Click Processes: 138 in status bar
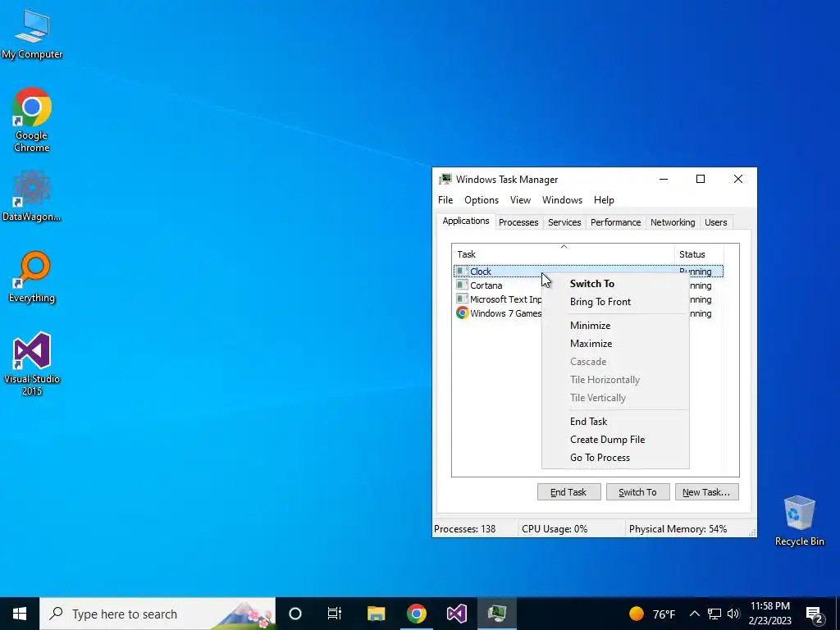 (464, 529)
